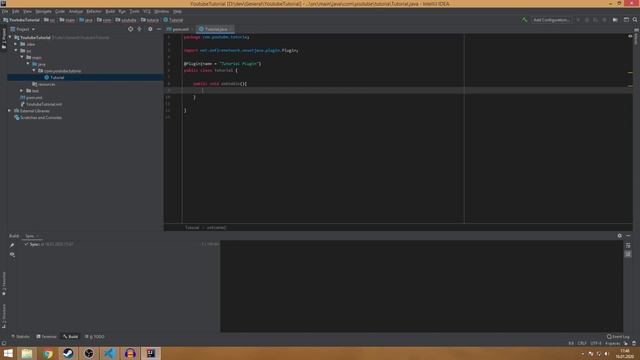Hide the Project tool window
Image resolution: width=640 pixels, height=360 pixels.
tap(159, 29)
